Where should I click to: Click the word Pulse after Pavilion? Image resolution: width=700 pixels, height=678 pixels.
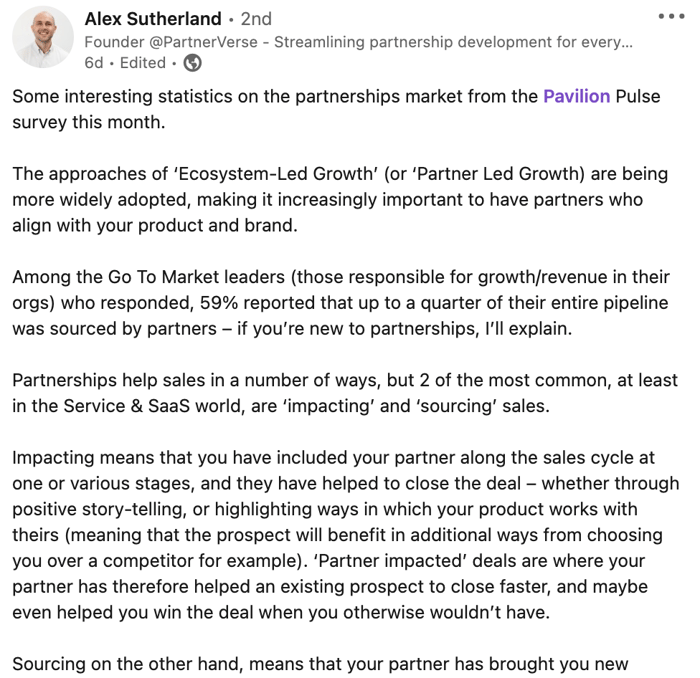pos(638,96)
